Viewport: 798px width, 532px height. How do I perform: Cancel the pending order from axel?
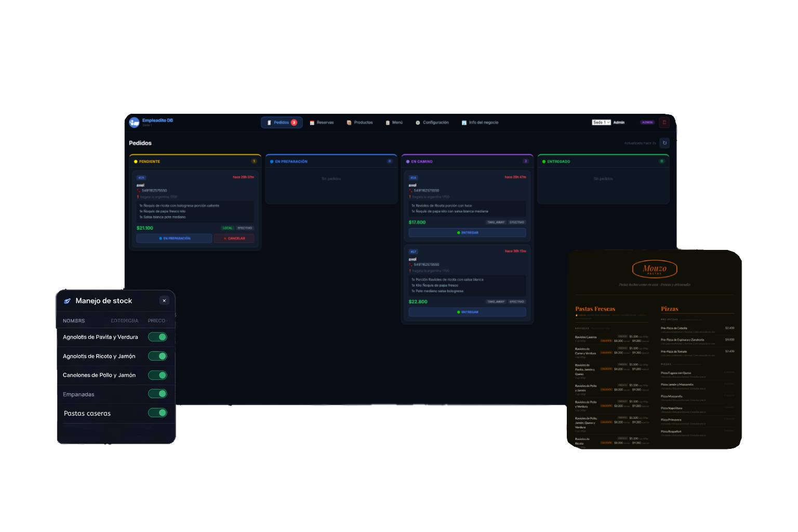point(234,238)
